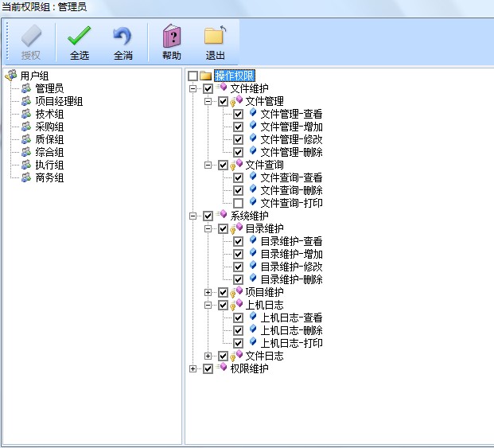Select the 商务组 user group icon
This screenshot has width=494, height=448.
(26, 177)
